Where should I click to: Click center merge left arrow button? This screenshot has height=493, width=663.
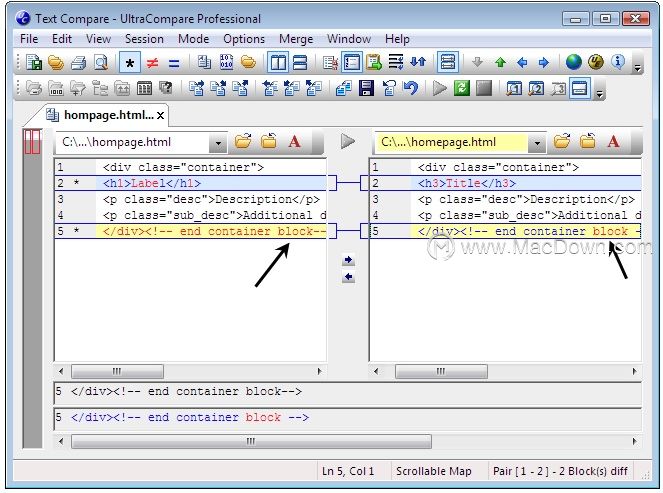348,277
